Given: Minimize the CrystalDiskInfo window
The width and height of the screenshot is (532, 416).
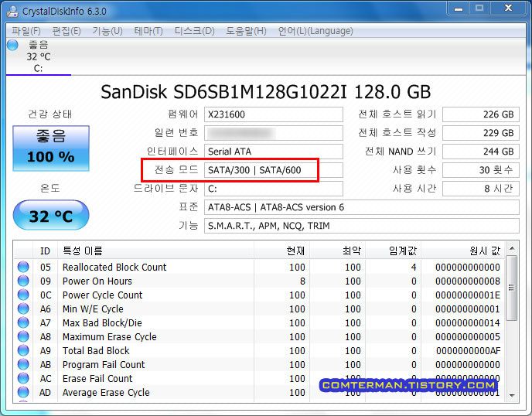Looking at the screenshot, I should tap(459, 9).
